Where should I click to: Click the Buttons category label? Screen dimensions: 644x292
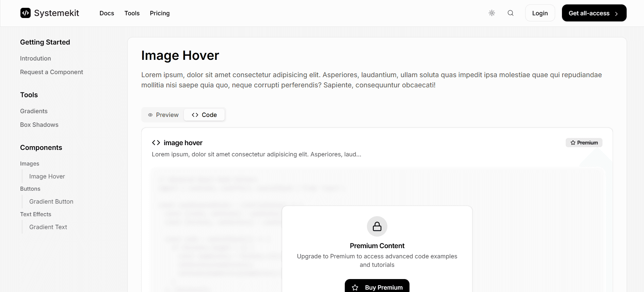tap(30, 189)
